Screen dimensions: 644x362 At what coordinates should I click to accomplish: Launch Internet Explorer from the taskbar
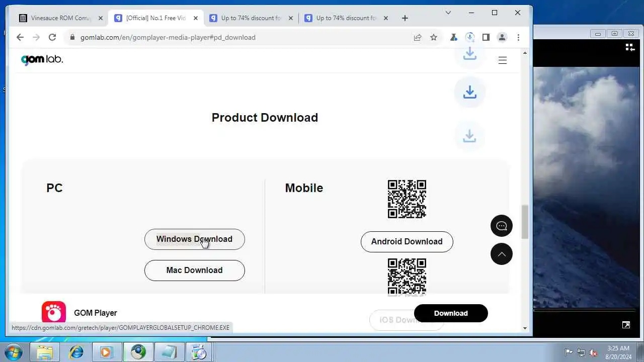[x=76, y=352]
